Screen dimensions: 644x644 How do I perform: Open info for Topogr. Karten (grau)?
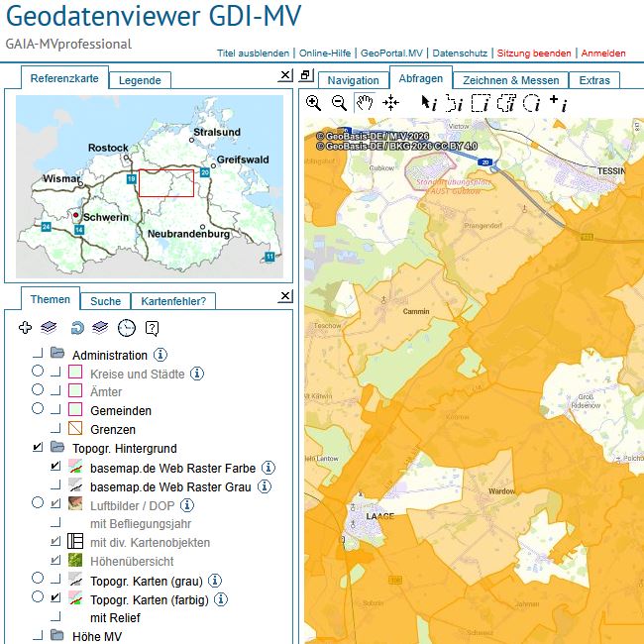click(215, 581)
